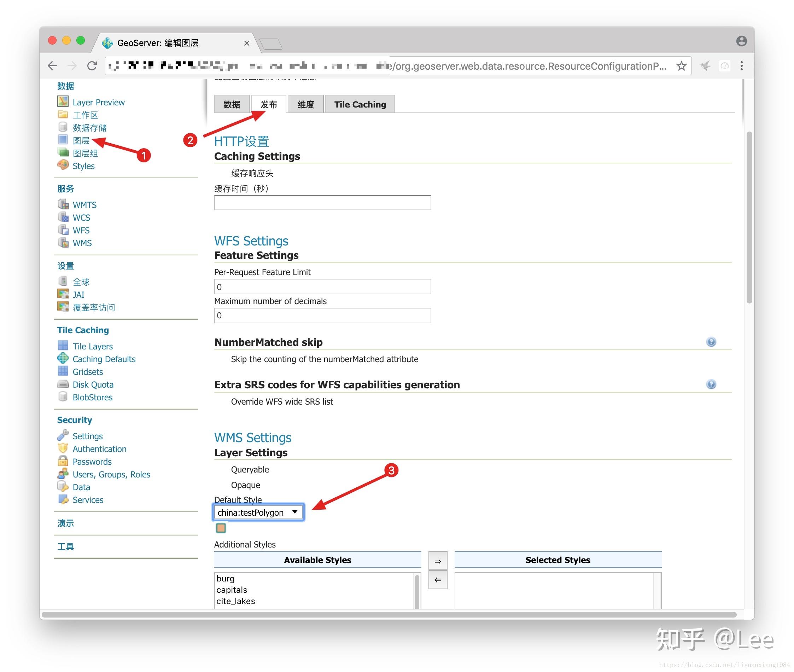794x672 pixels.
Task: Open the browser three-dot menu
Action: (x=741, y=66)
